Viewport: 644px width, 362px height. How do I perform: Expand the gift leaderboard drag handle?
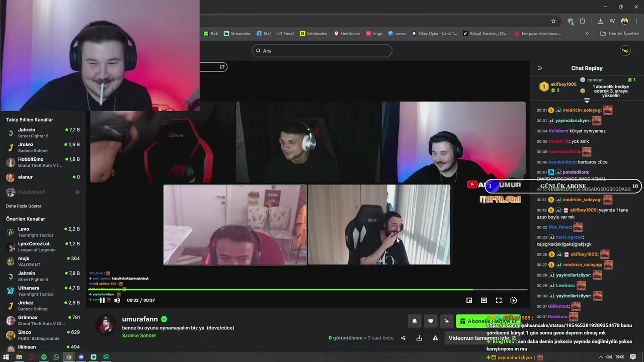[587, 101]
